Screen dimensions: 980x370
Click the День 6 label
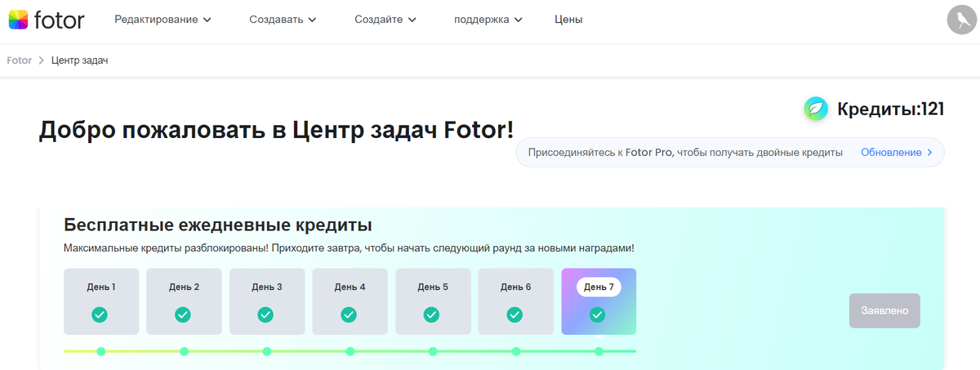click(516, 288)
